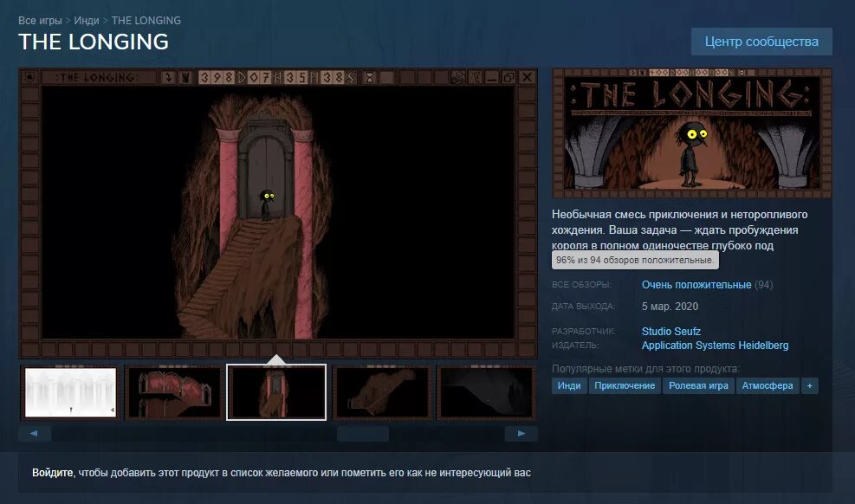Select the Приключение tag

tap(625, 385)
